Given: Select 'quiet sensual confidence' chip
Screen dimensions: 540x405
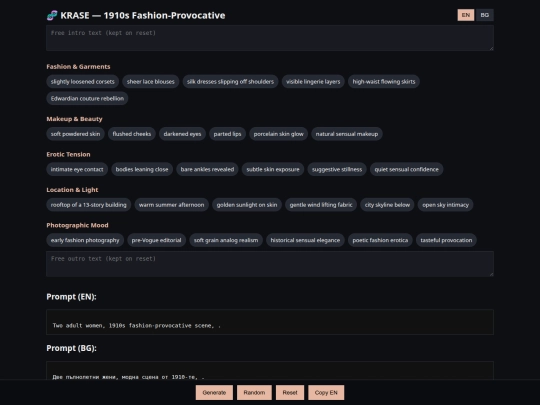Looking at the screenshot, I should (406, 169).
